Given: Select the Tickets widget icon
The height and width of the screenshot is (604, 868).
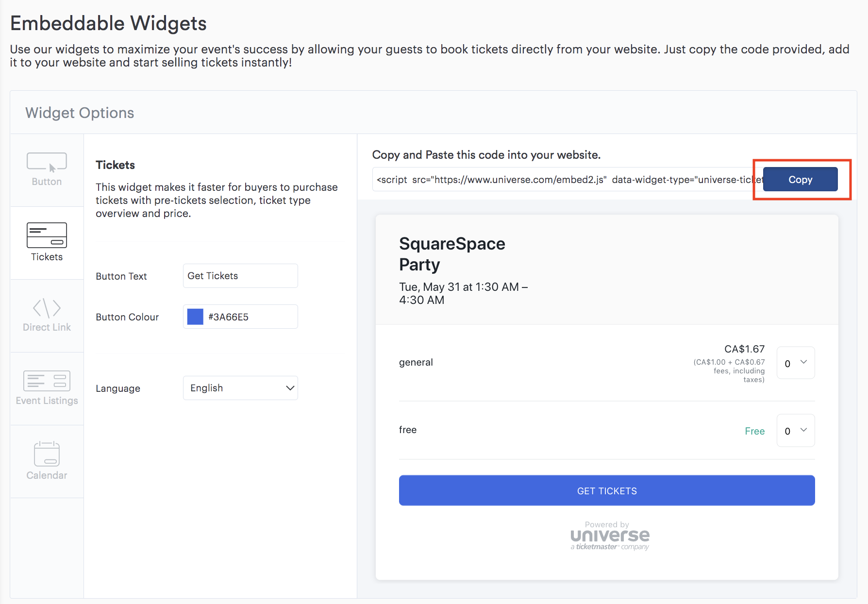Looking at the screenshot, I should point(47,235).
